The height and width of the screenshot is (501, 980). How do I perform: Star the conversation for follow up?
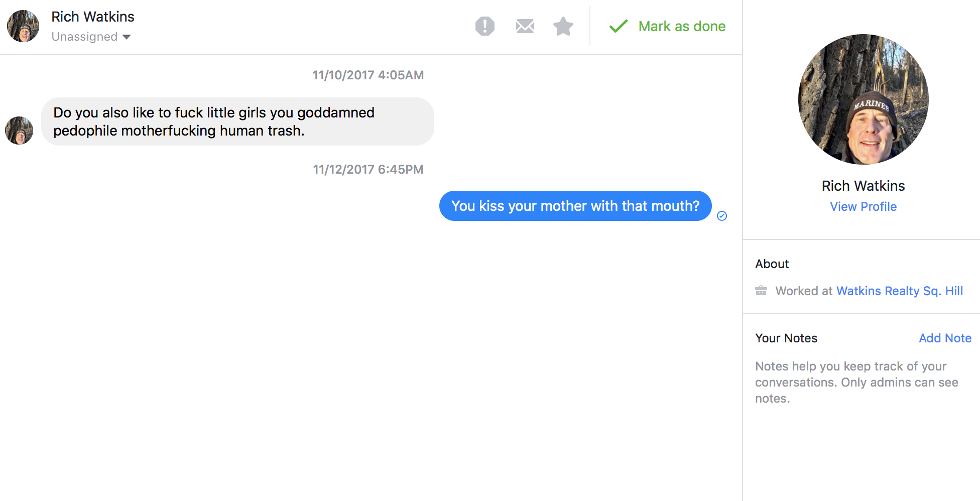tap(563, 26)
